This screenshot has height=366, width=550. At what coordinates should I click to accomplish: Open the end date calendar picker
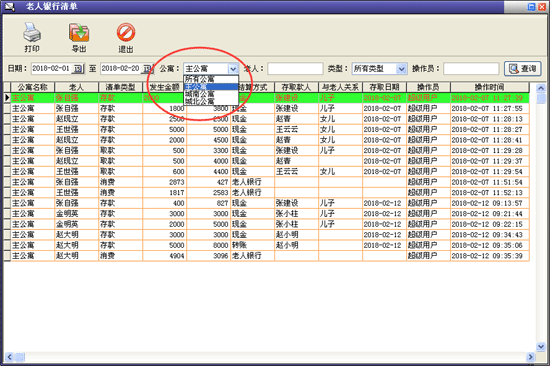tap(148, 68)
